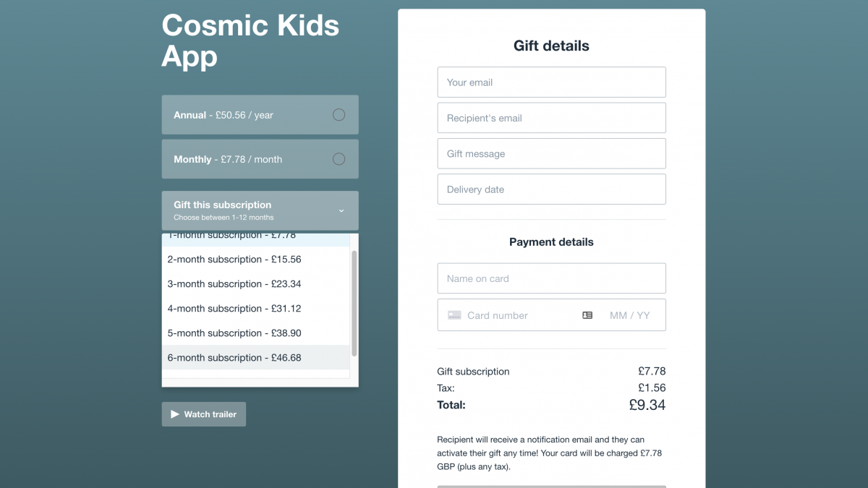Click the Watch trailer button
Image resolution: width=868 pixels, height=488 pixels.
point(204,414)
